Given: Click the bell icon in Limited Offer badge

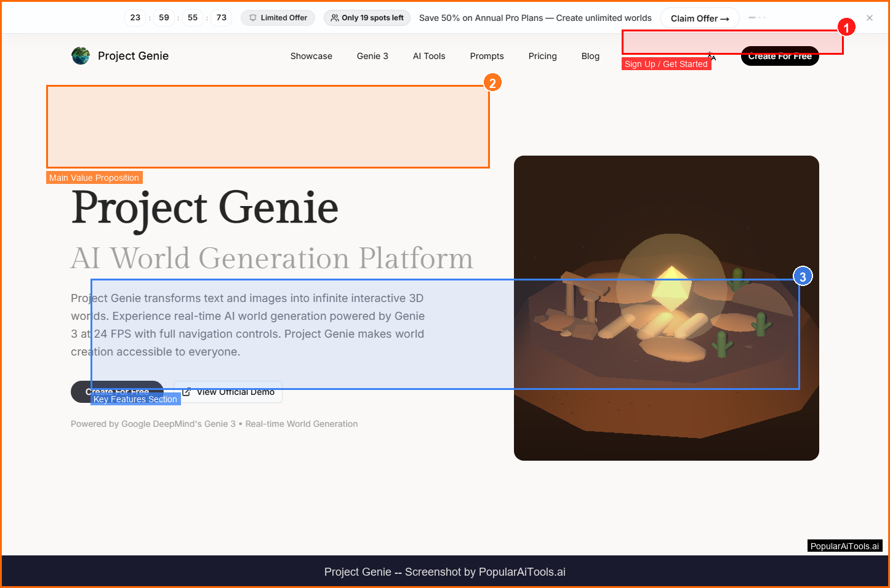Looking at the screenshot, I should pos(253,18).
